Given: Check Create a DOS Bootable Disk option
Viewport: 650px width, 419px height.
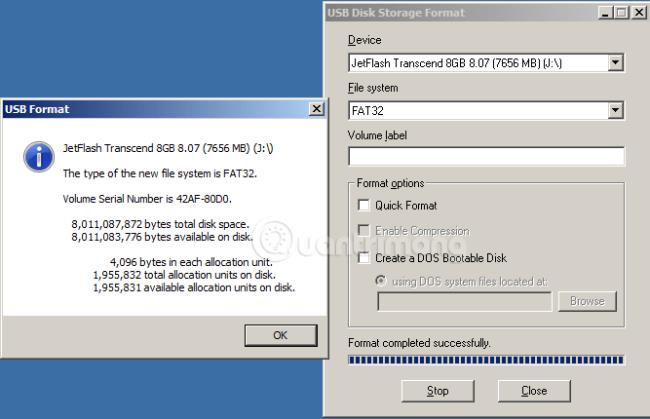Looking at the screenshot, I should coord(363,257).
